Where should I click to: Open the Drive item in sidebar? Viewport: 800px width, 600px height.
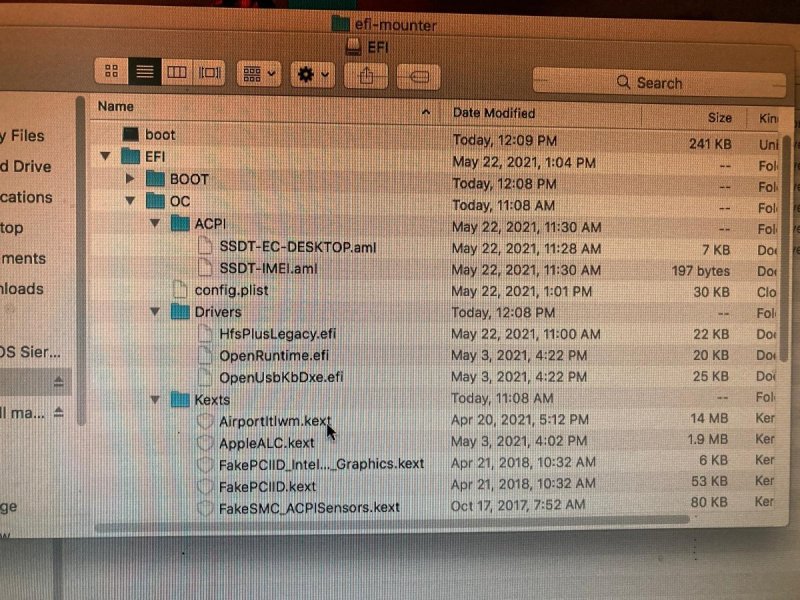pos(26,166)
